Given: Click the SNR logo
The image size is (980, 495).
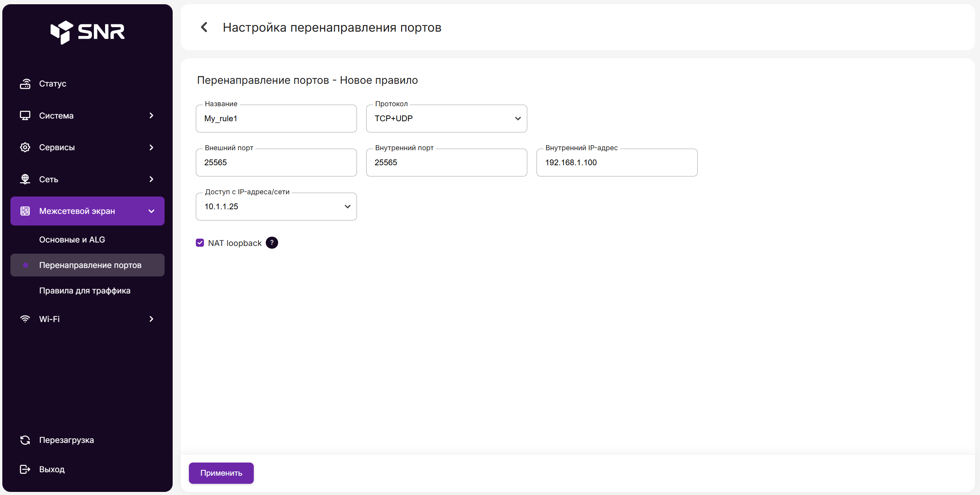Looking at the screenshot, I should click(x=88, y=32).
